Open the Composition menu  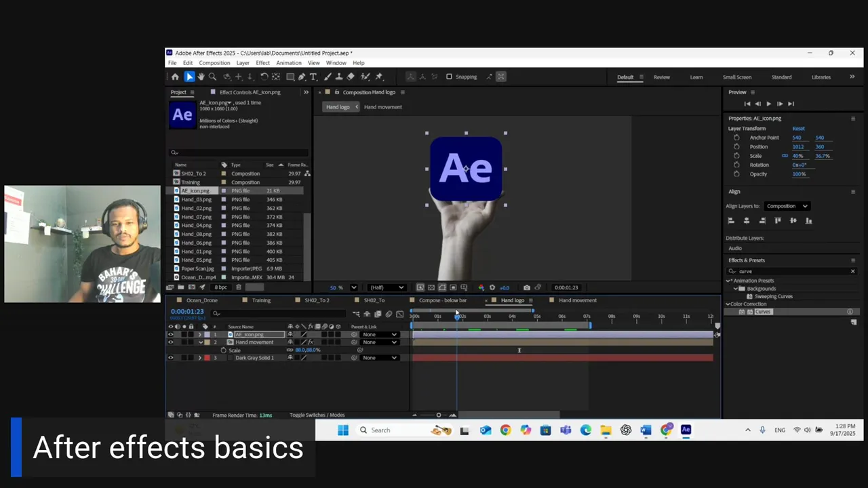214,63
